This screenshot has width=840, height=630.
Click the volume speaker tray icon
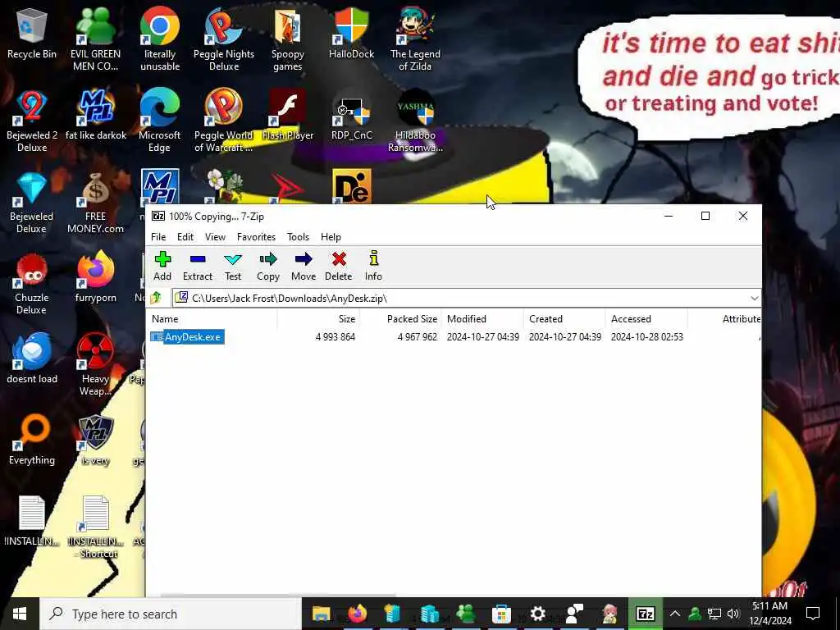click(733, 614)
